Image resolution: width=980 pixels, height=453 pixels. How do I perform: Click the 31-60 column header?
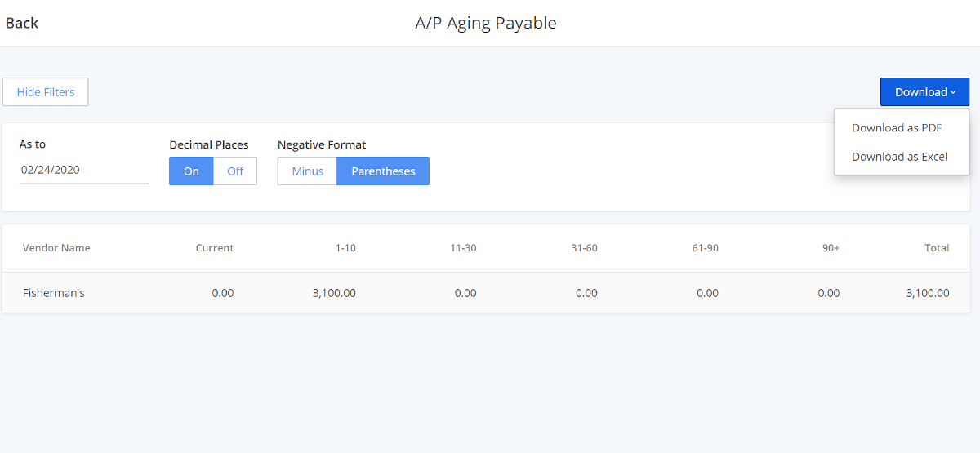tap(584, 248)
